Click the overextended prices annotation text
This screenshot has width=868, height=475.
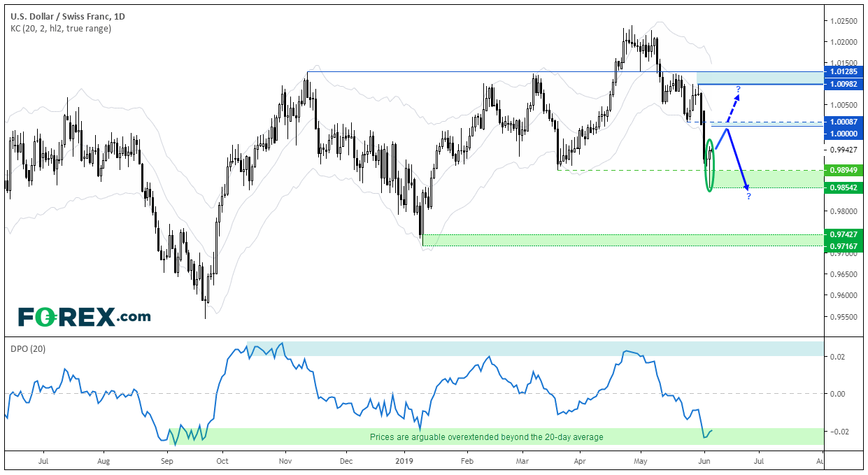(x=486, y=437)
